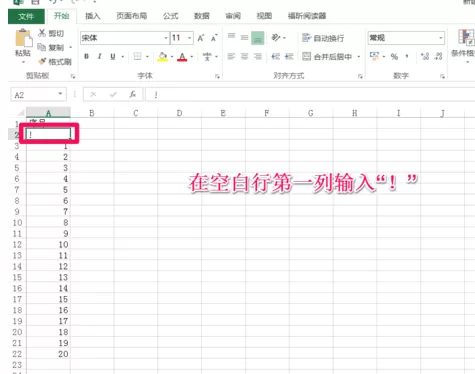The height and width of the screenshot is (374, 475).
Task: Click Wrap Text (自动换行) button
Action: pyautogui.click(x=323, y=38)
